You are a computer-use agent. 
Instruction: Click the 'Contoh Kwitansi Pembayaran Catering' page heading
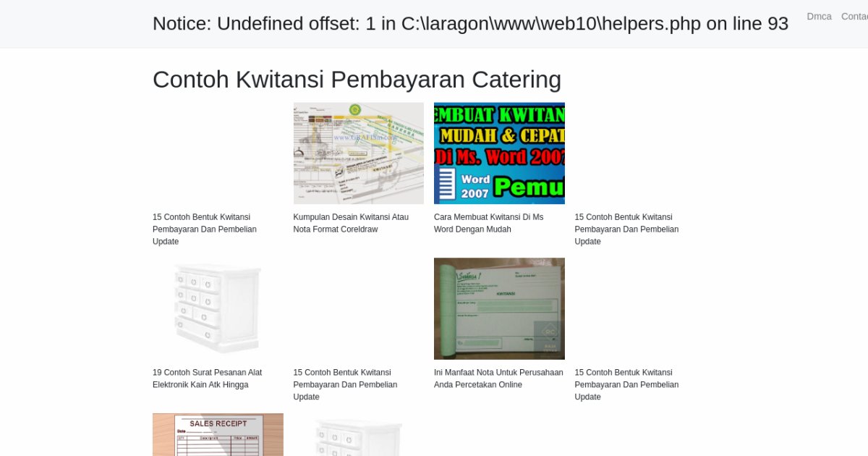coord(357,80)
